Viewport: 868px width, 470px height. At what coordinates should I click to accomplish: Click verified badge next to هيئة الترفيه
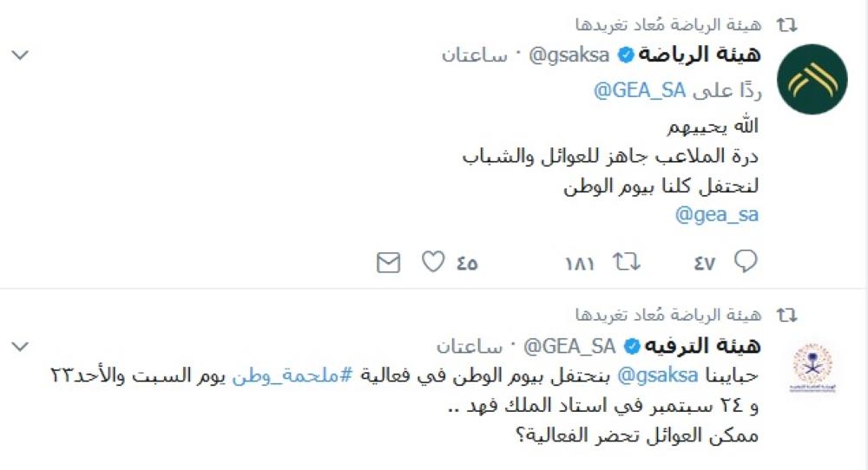[630, 347]
